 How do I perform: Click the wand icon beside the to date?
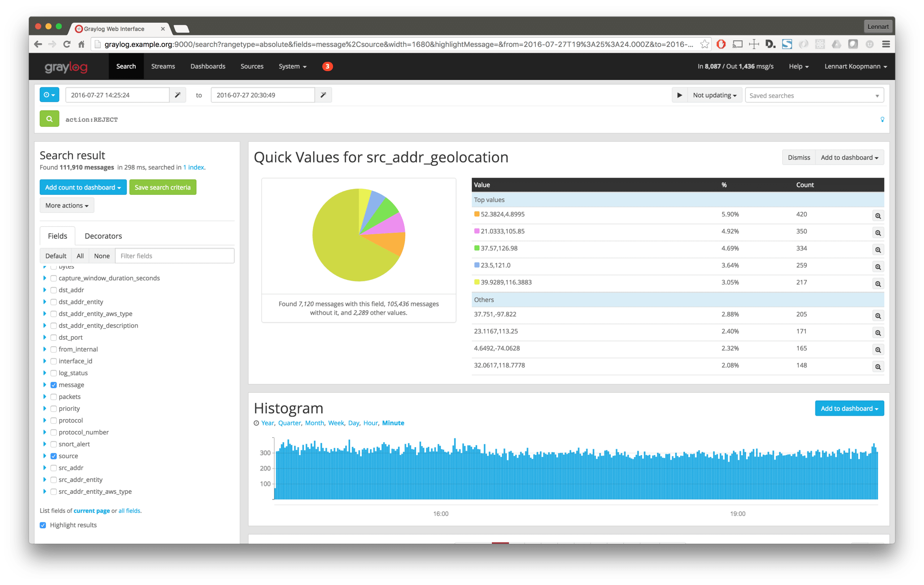pos(323,95)
